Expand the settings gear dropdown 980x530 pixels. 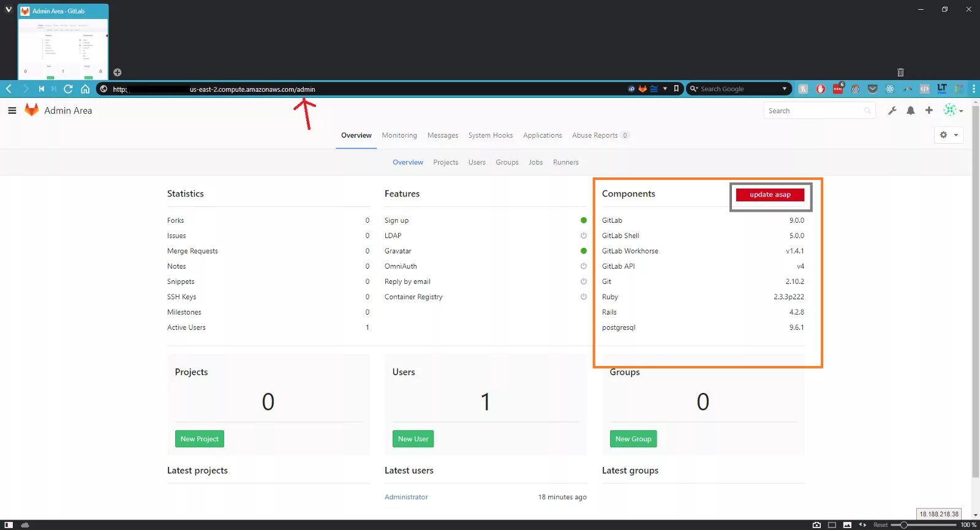pos(949,135)
